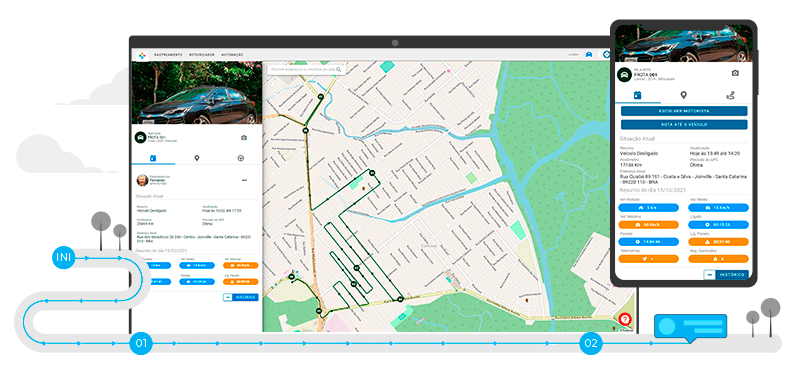The image size is (794, 371).
Task: Open the route tab icon on phone
Action: click(x=730, y=95)
